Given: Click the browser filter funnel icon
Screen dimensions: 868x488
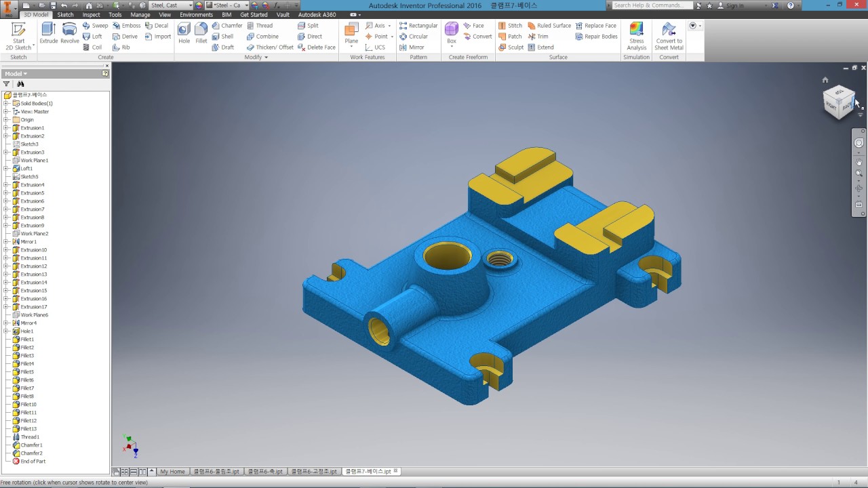Looking at the screenshot, I should pos(7,84).
